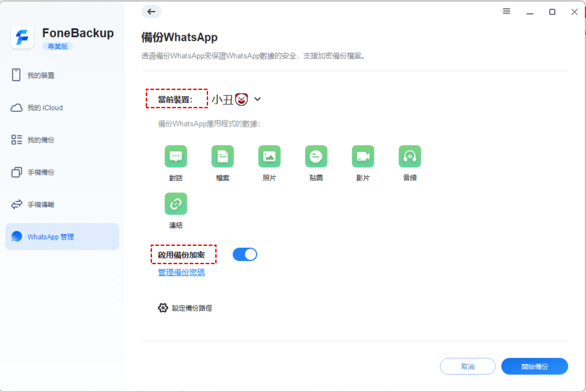Click the FoneBackup logo icon
Viewport: 586px width, 392px height.
22,37
